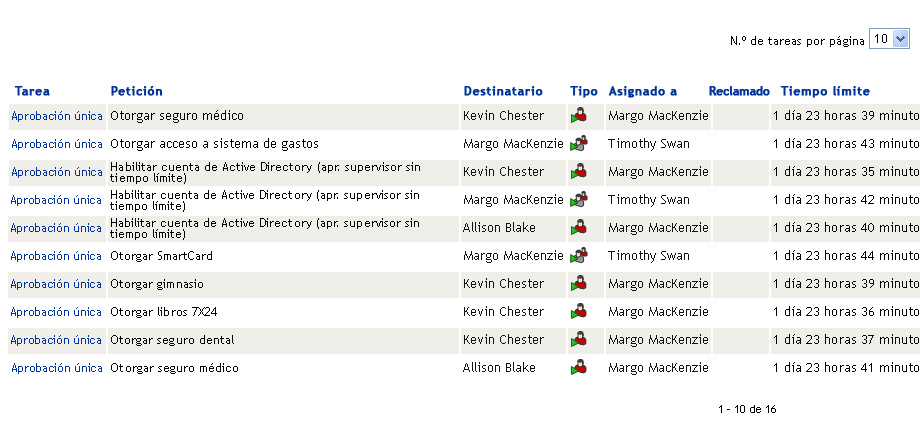The height and width of the screenshot is (421, 920).
Task: Sort by the Tiempo límite column header
Action: 825,91
